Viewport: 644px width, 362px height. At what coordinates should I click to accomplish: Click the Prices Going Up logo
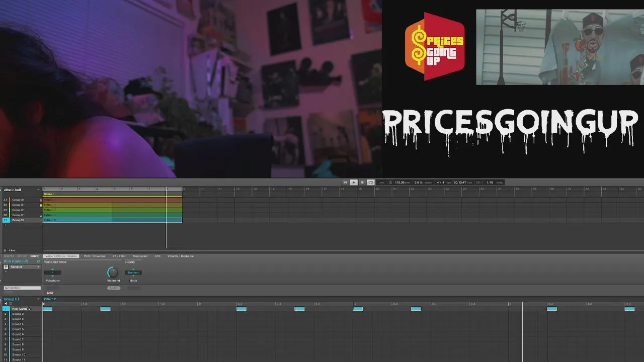pos(435,46)
